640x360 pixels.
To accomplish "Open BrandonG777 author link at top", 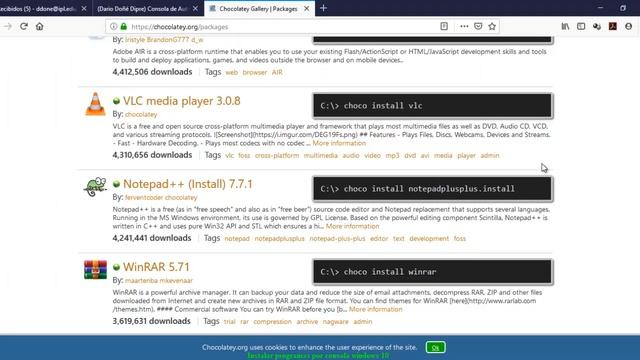I will click(x=168, y=40).
